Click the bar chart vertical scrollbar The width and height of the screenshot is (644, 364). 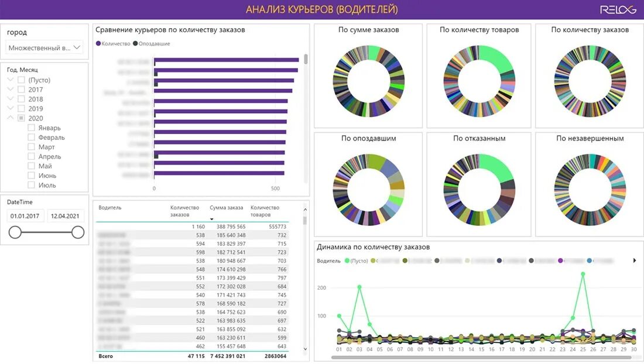coord(306,59)
